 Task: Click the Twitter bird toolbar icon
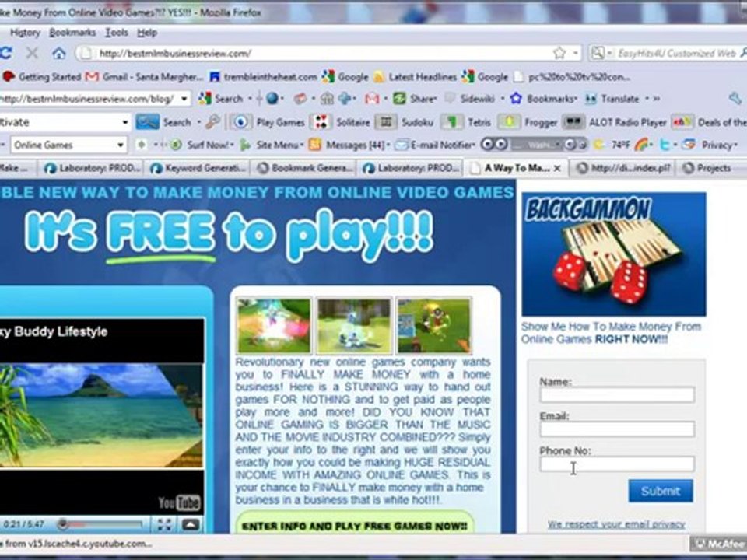coord(664,145)
